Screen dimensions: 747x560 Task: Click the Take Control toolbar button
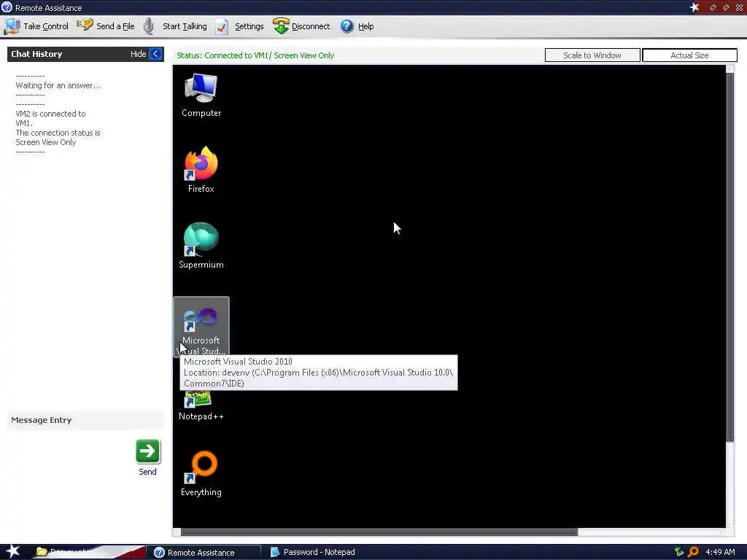[36, 26]
